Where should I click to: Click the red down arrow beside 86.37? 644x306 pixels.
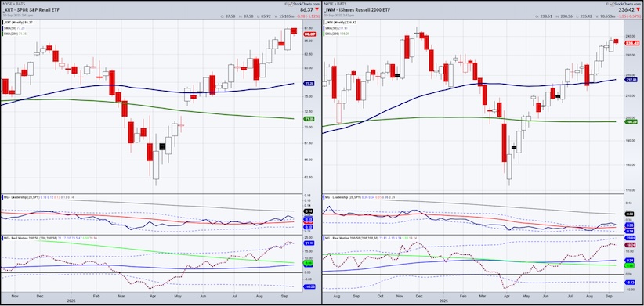point(317,9)
